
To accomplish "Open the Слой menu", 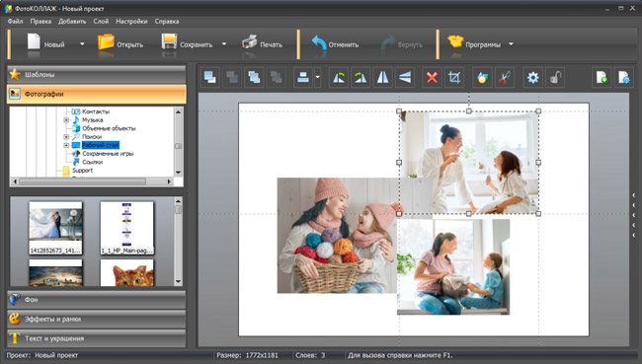I will point(101,22).
